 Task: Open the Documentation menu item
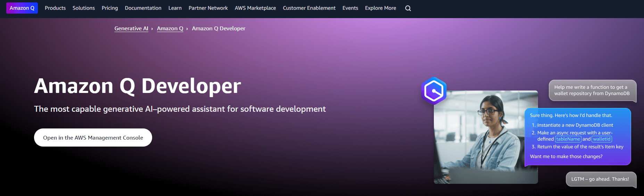(143, 8)
